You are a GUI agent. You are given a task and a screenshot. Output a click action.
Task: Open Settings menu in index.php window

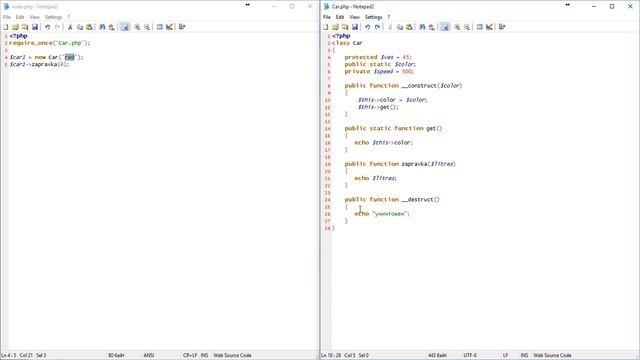[53, 17]
